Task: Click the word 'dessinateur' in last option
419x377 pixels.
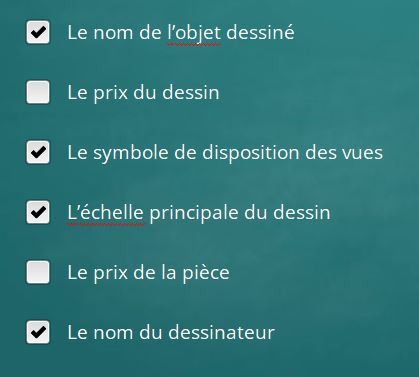Action: (222, 332)
